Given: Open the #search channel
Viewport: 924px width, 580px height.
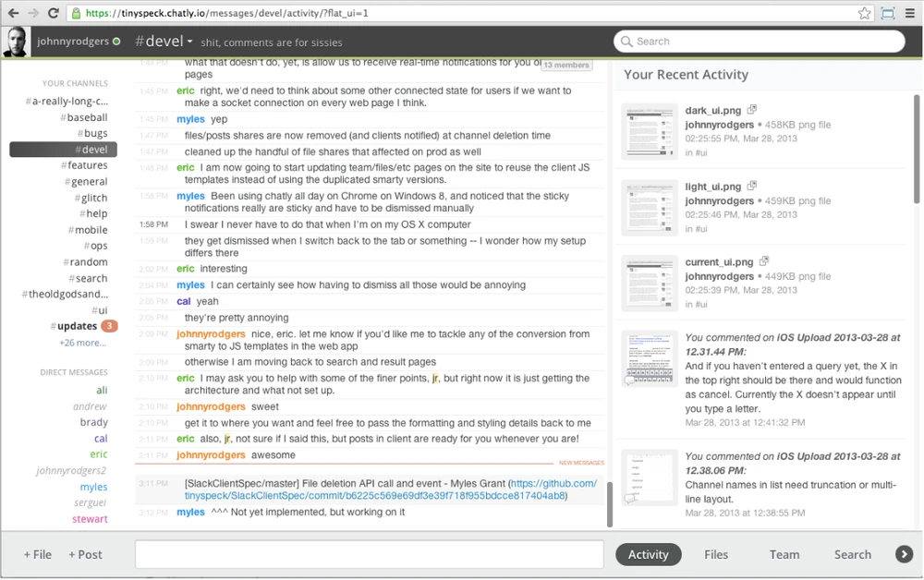Looking at the screenshot, I should [88, 278].
